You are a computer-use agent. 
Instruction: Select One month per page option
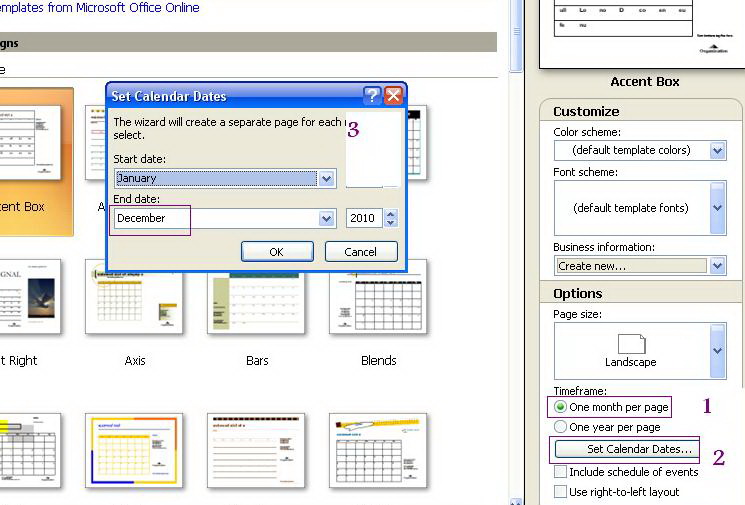561,408
